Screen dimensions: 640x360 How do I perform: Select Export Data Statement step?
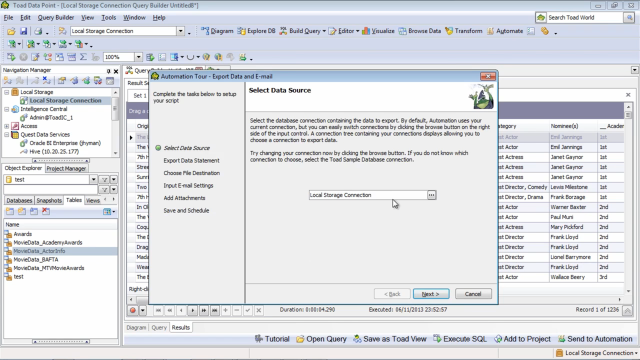click(191, 161)
